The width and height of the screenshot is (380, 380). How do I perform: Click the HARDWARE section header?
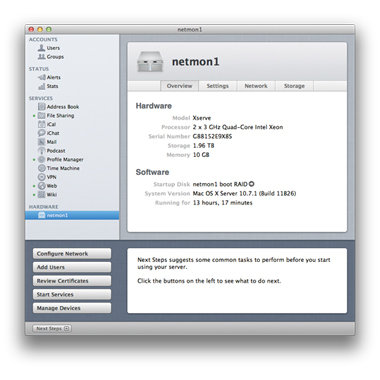coord(43,207)
